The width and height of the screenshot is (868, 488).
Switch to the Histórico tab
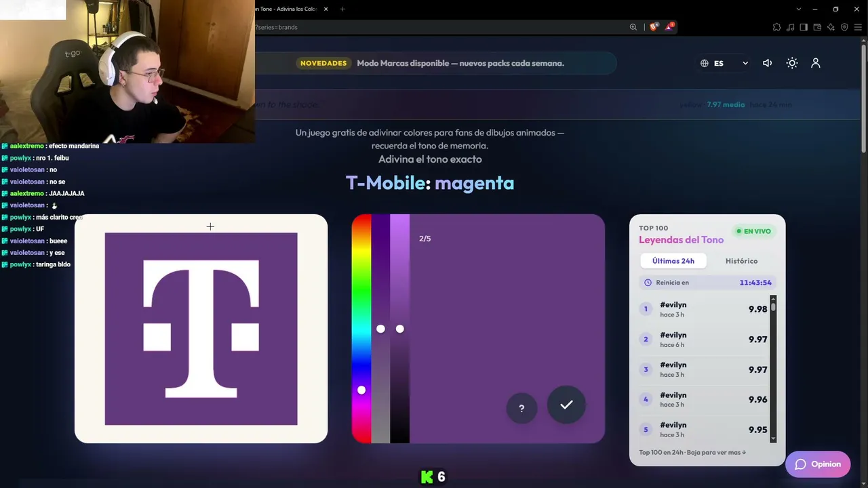click(741, 261)
